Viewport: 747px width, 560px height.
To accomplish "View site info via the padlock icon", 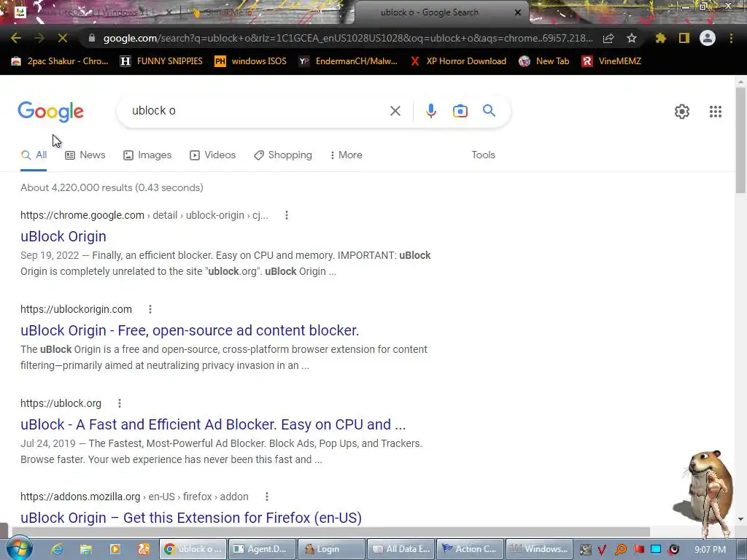I will (92, 38).
